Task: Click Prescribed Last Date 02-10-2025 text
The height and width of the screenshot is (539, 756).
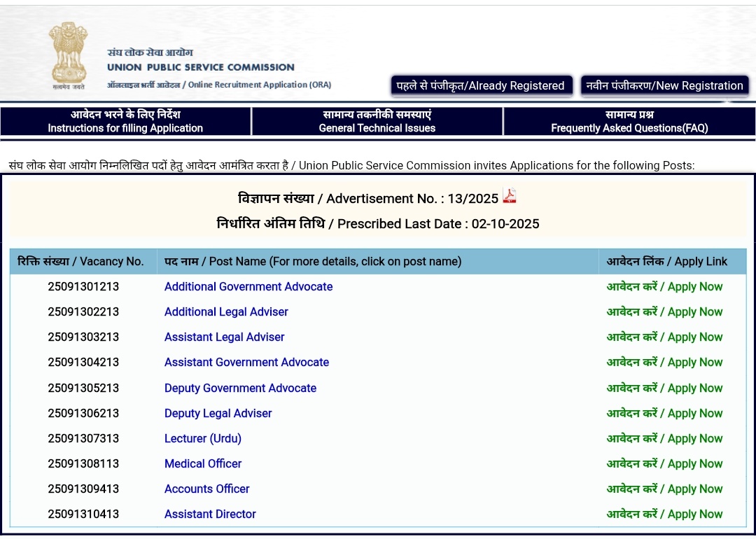Action: point(377,224)
